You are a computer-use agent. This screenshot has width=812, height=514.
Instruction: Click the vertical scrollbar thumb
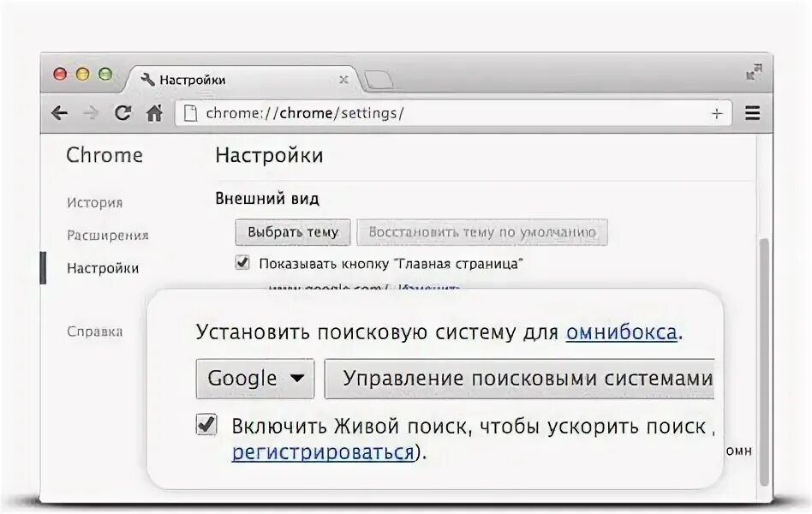764,362
